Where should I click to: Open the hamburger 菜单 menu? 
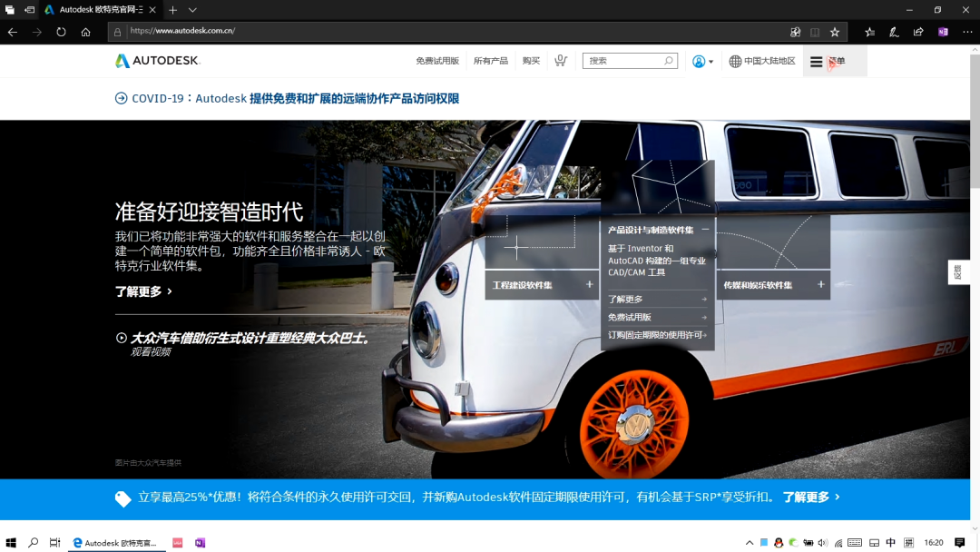[x=835, y=61]
